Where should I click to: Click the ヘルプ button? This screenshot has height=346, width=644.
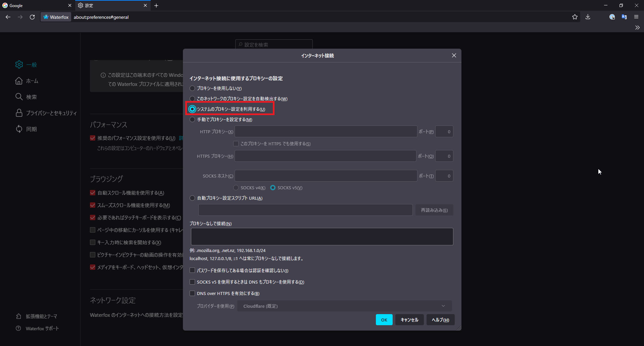(440, 320)
